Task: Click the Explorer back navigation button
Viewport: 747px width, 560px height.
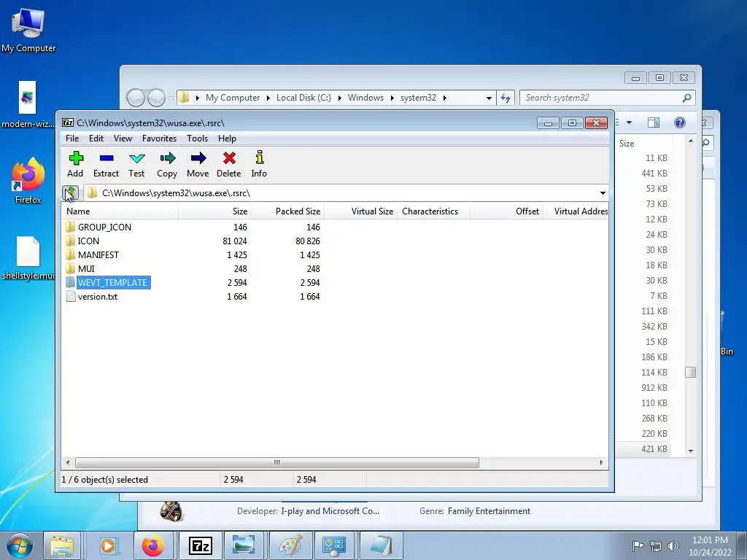Action: [x=136, y=98]
